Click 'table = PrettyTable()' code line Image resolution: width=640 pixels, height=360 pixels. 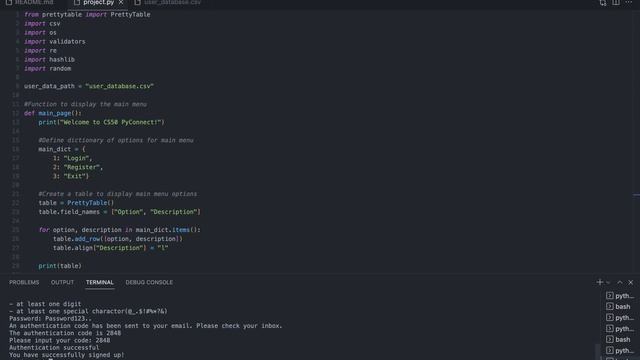(76, 203)
